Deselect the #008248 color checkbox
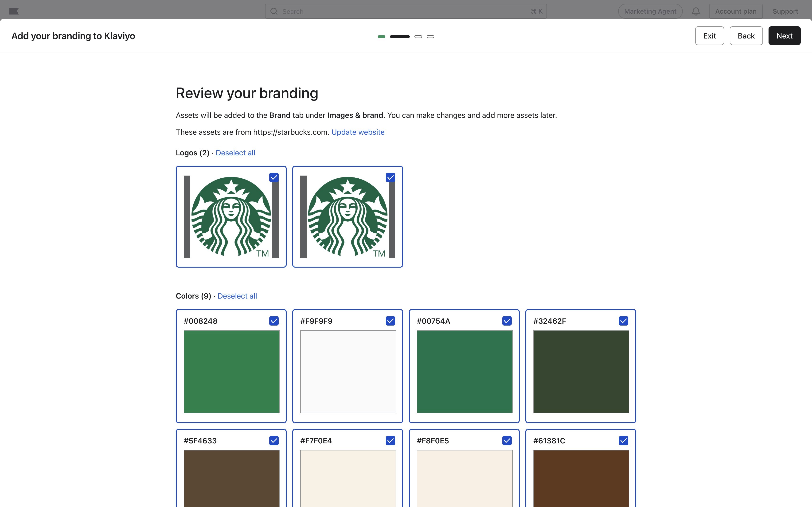The image size is (812, 507). (274, 321)
